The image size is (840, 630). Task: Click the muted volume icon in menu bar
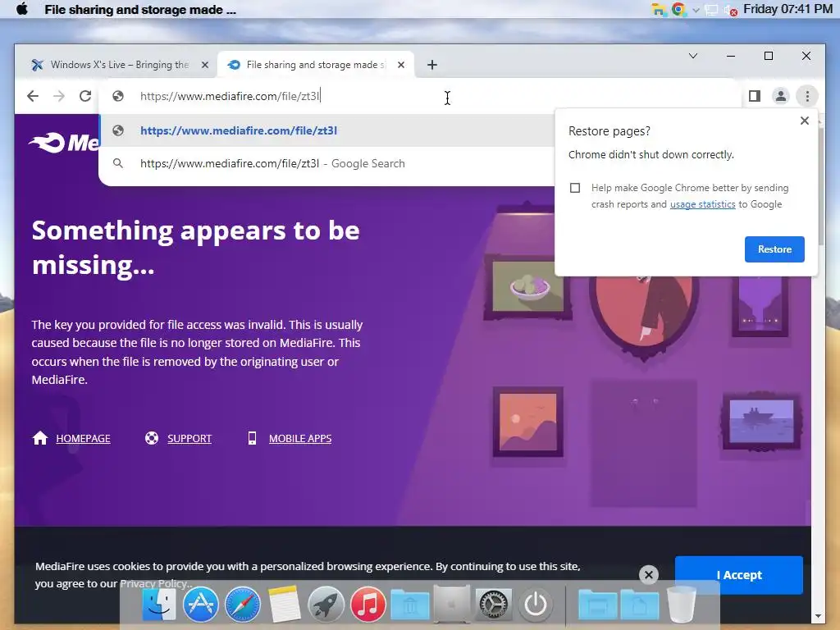pos(730,10)
